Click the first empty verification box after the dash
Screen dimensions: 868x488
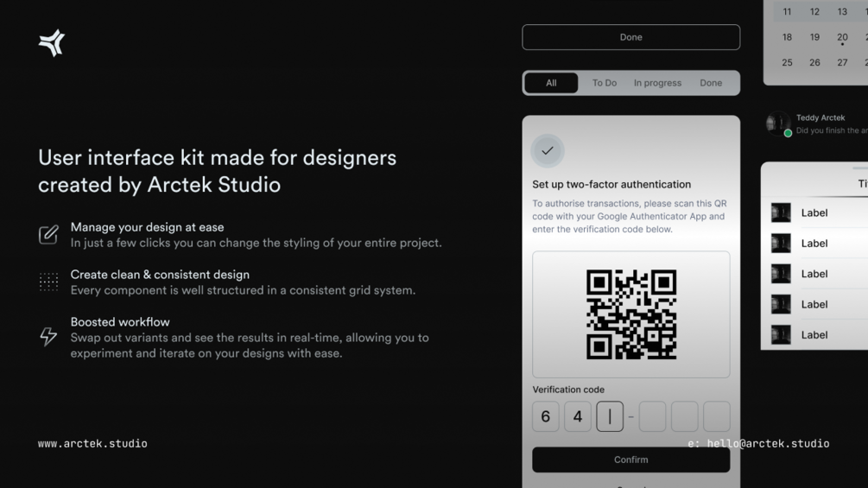(x=653, y=416)
